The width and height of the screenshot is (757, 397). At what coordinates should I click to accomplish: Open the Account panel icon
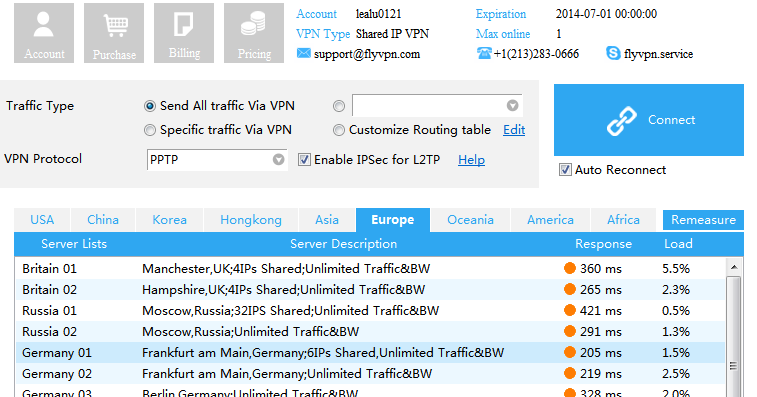pyautogui.click(x=44, y=33)
